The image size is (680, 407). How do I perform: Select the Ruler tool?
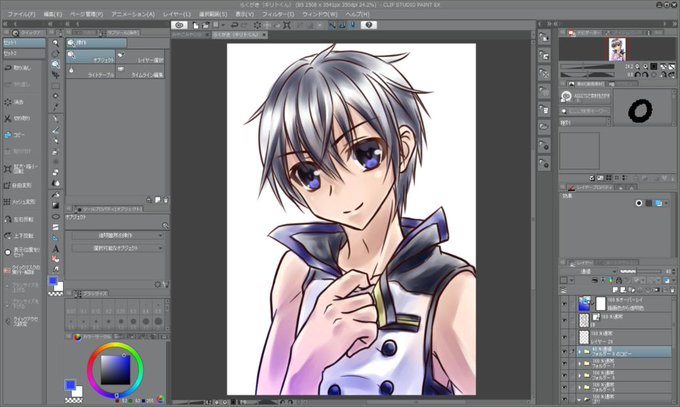click(x=56, y=238)
